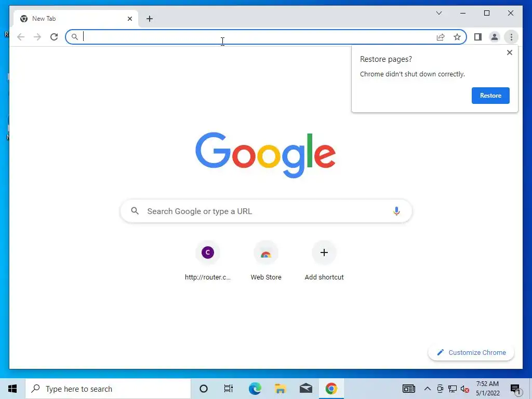Click the Google logo
532x399 pixels.
click(x=265, y=155)
